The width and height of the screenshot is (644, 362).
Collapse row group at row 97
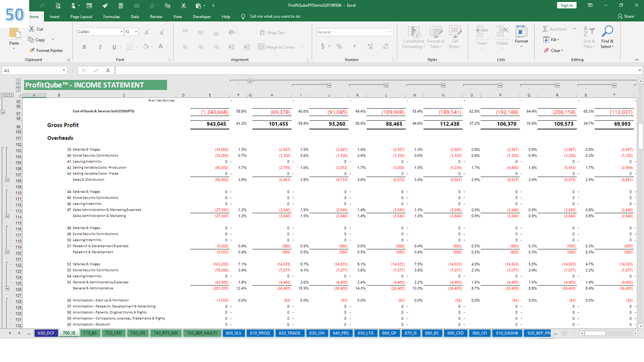(x=3, y=112)
